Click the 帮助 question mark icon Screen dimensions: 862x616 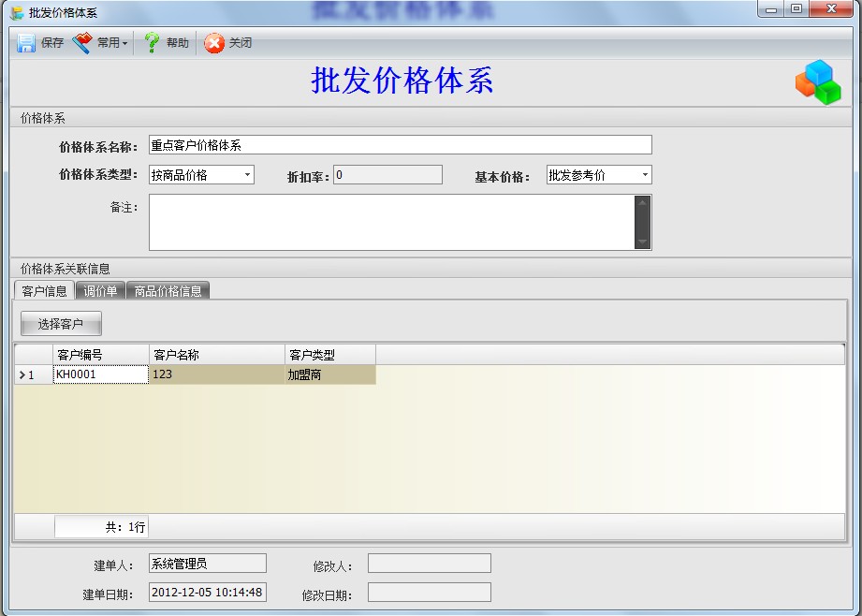152,43
